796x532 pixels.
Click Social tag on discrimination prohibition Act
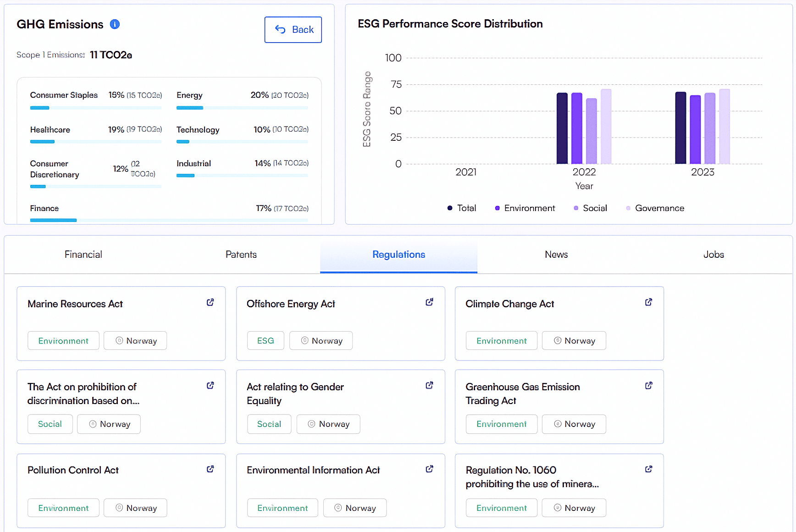(50, 424)
